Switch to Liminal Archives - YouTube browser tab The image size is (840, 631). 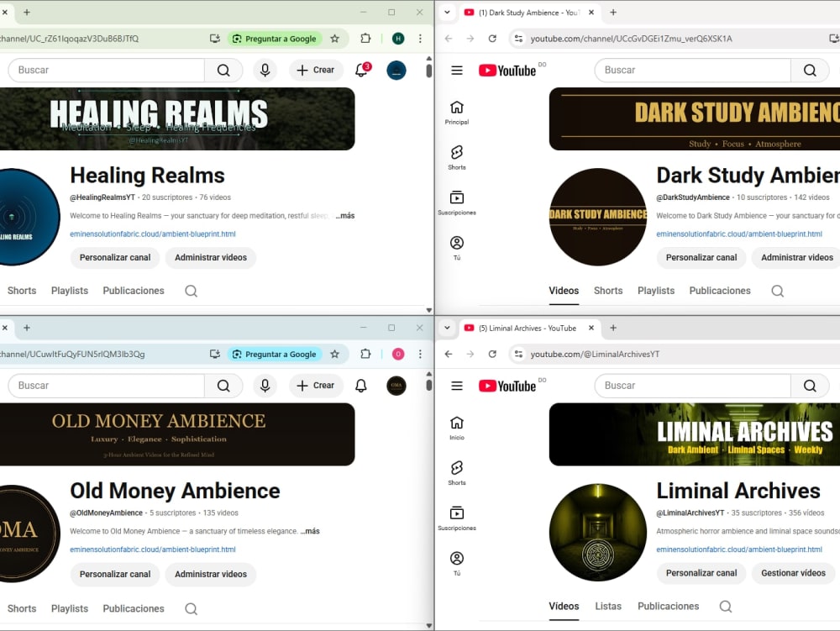pyautogui.click(x=528, y=328)
